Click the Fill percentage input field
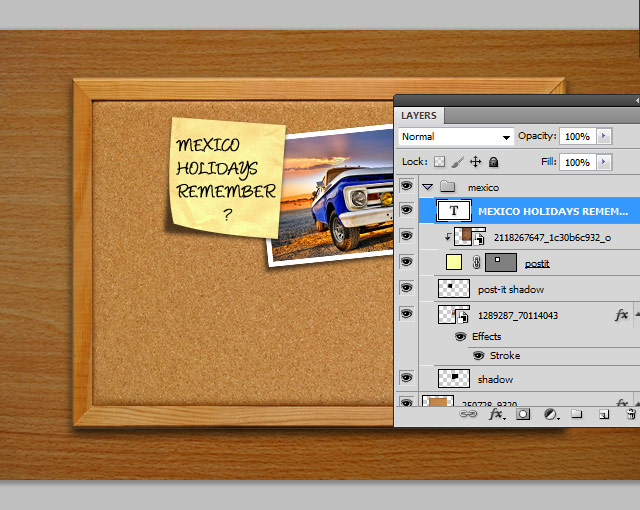Image resolution: width=640 pixels, height=510 pixels. pos(575,162)
